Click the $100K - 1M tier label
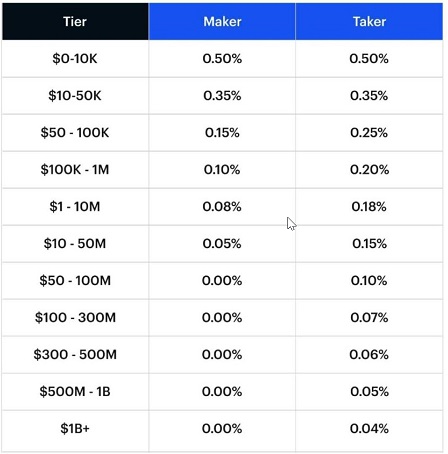Screen dimensions: 448x454 click(75, 170)
